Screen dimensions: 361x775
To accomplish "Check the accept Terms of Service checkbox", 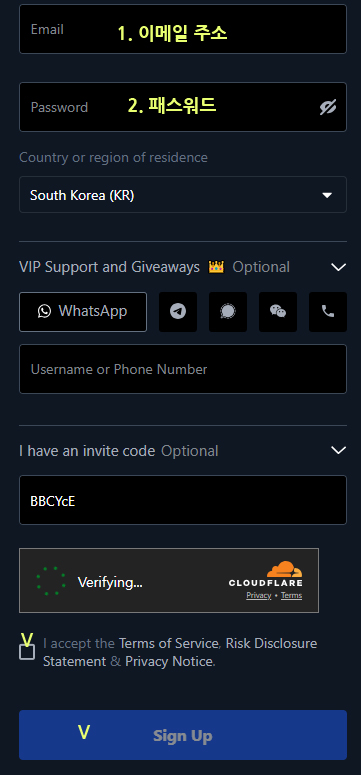I will point(27,652).
